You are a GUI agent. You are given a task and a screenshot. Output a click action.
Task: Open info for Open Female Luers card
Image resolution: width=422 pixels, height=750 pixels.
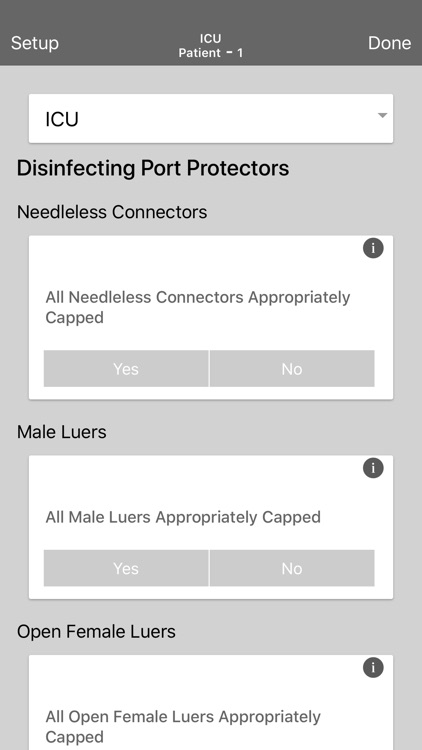click(x=373, y=667)
